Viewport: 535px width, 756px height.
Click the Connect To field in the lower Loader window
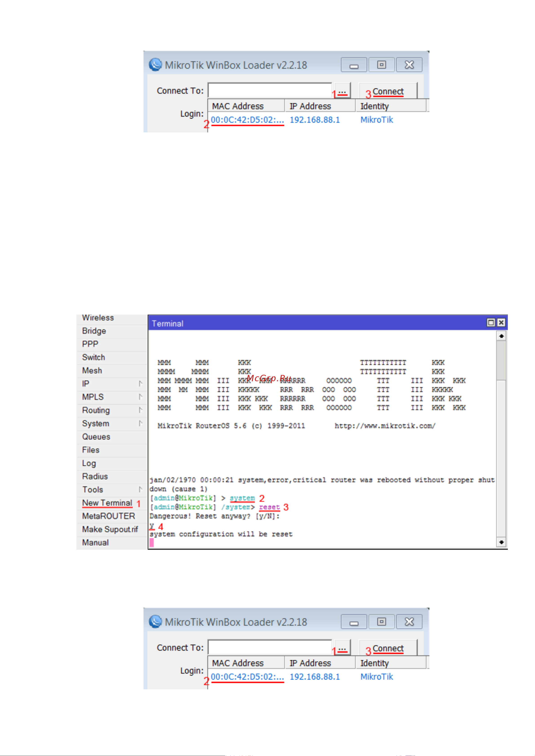pyautogui.click(x=270, y=648)
